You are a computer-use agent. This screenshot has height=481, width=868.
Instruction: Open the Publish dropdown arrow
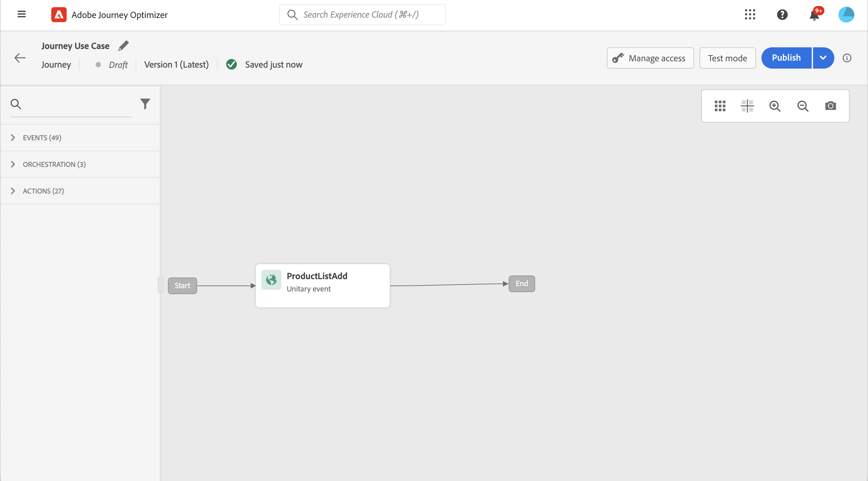823,58
